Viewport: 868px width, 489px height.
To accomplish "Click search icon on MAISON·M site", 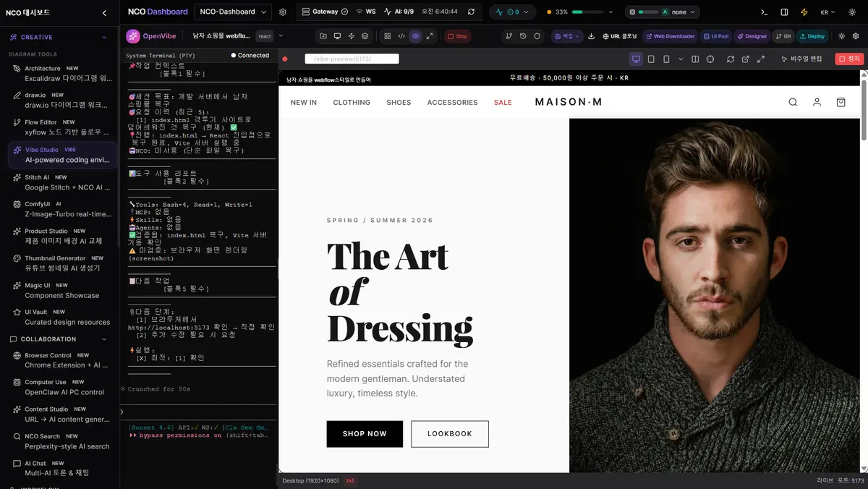I will (793, 102).
